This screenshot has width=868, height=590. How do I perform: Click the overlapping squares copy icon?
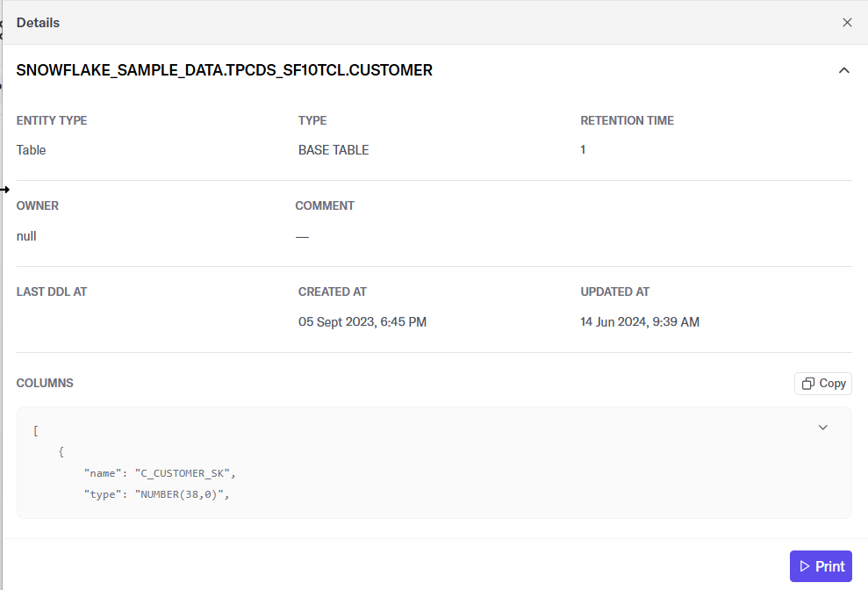[x=808, y=384]
